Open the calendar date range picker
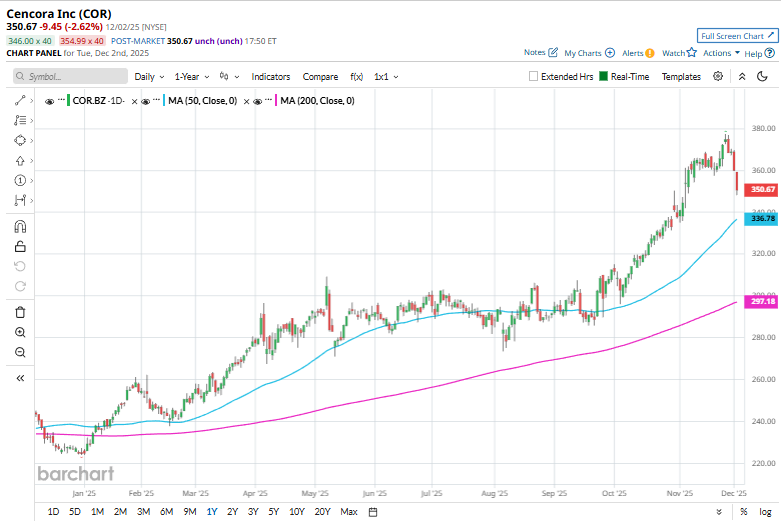 click(372, 512)
